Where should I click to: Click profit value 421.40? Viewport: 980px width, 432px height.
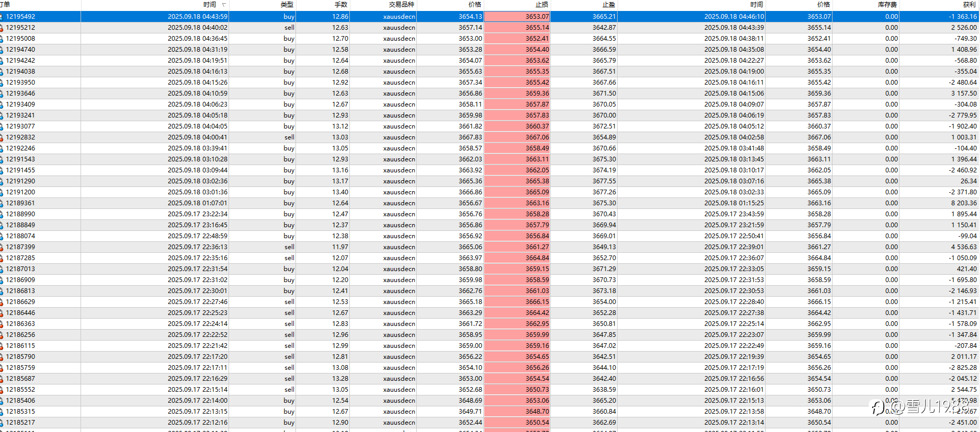point(967,269)
